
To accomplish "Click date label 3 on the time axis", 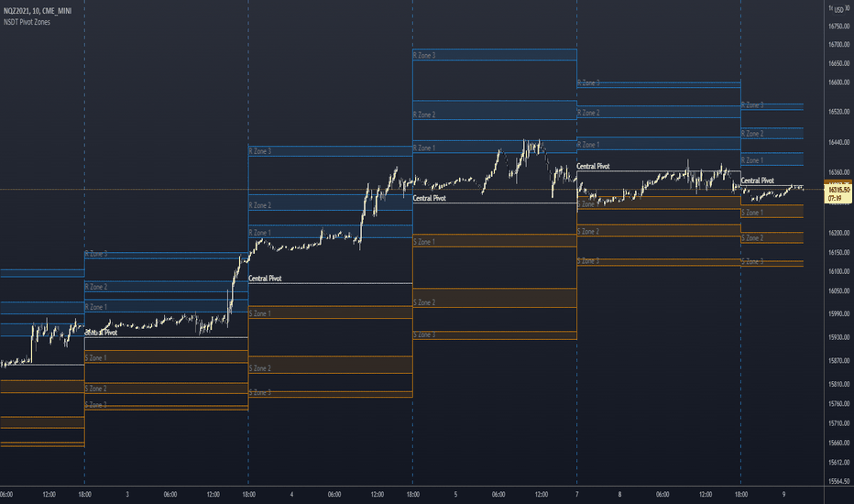I will click(127, 495).
